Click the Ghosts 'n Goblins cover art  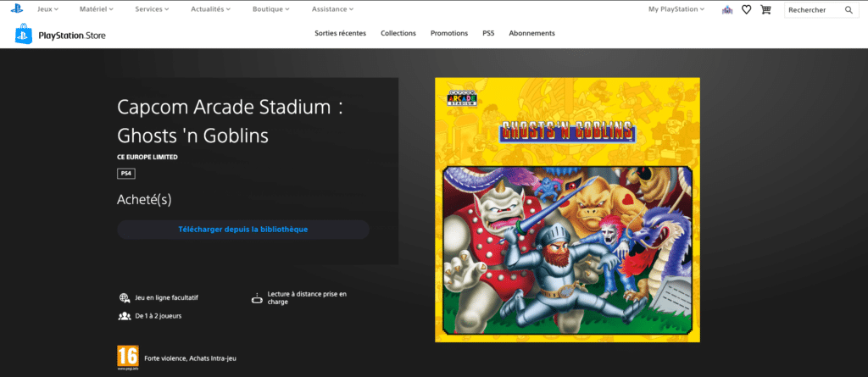click(567, 210)
